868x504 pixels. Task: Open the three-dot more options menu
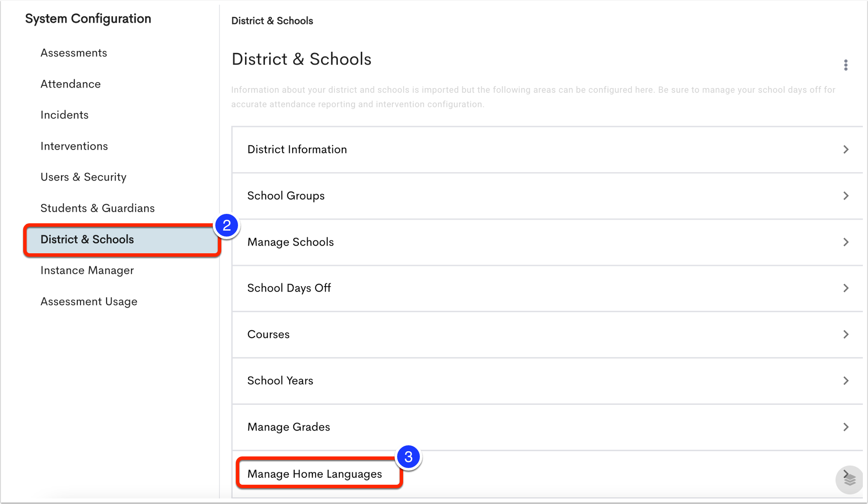pos(846,65)
